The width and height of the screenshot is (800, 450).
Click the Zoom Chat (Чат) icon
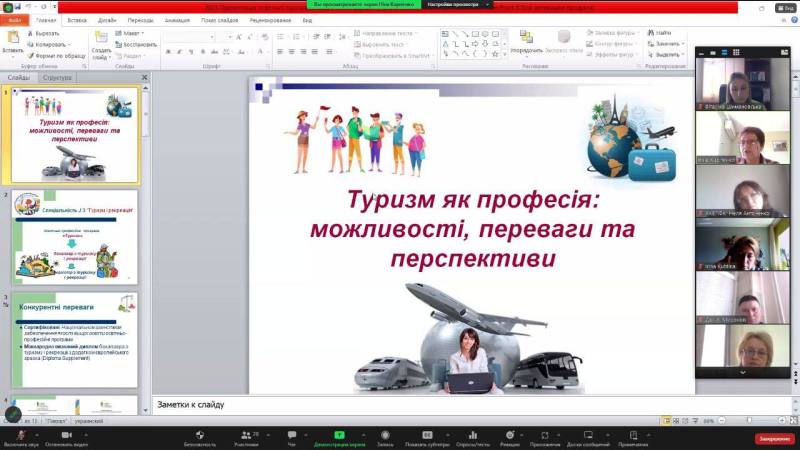coord(293,435)
